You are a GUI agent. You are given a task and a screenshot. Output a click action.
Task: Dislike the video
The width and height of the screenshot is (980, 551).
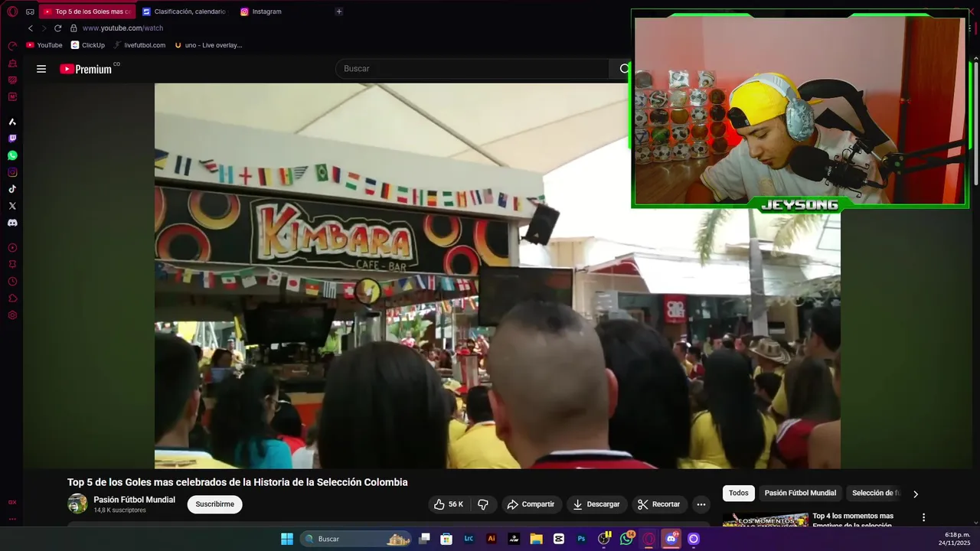[x=483, y=504]
